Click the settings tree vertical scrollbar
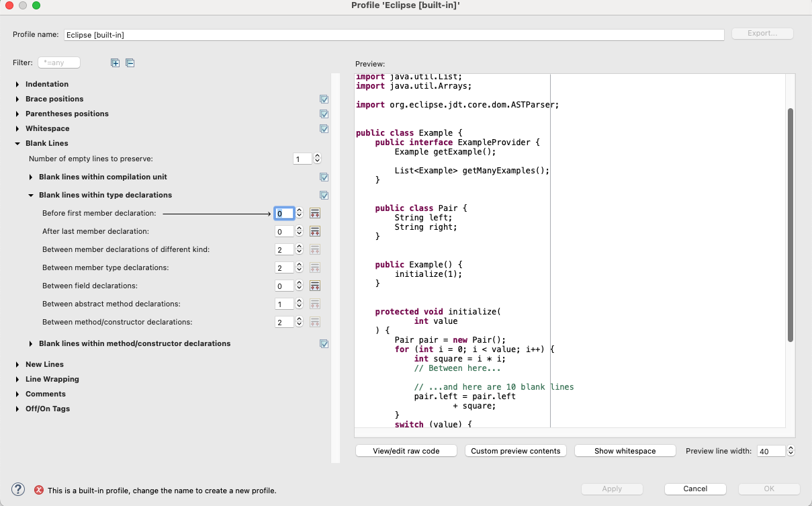Viewport: 812px width, 506px height. coord(336,267)
